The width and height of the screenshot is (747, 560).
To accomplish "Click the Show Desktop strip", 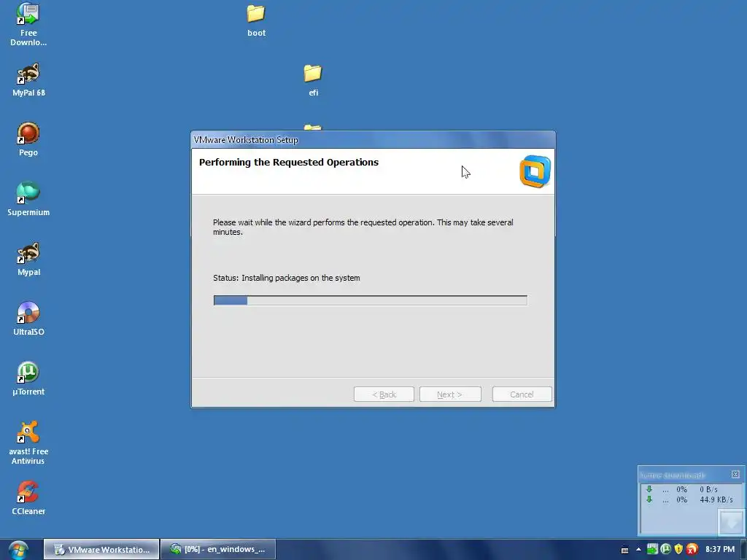I will 743,550.
